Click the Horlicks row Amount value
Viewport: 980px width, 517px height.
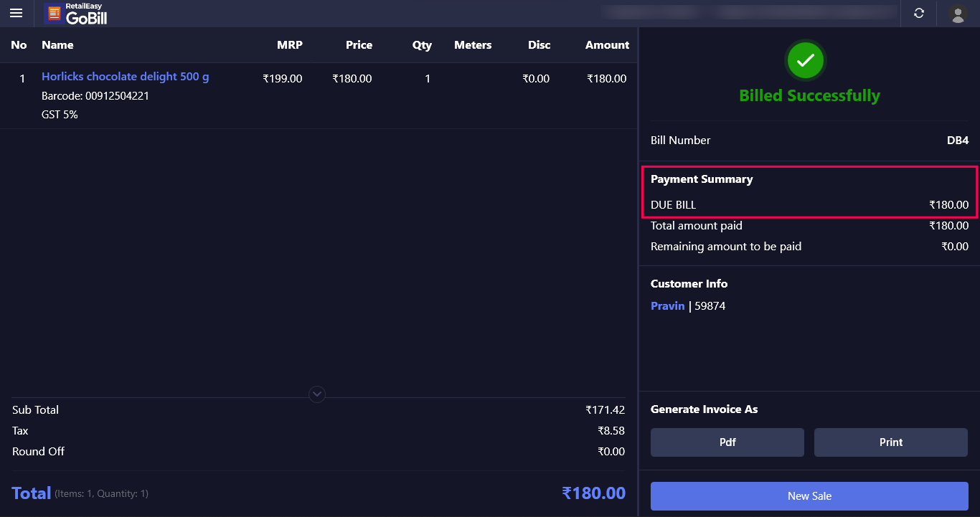tap(607, 79)
